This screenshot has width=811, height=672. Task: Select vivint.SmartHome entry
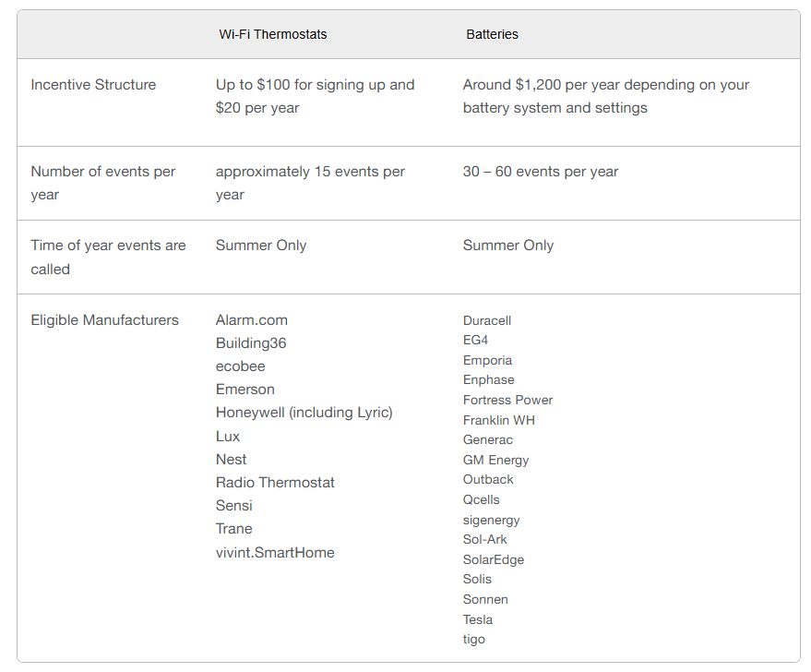(275, 553)
